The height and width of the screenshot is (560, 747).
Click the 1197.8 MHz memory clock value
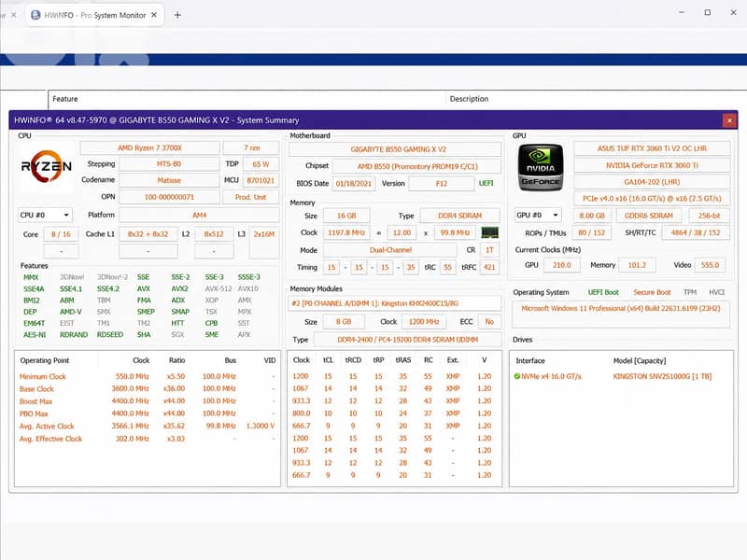coord(346,232)
